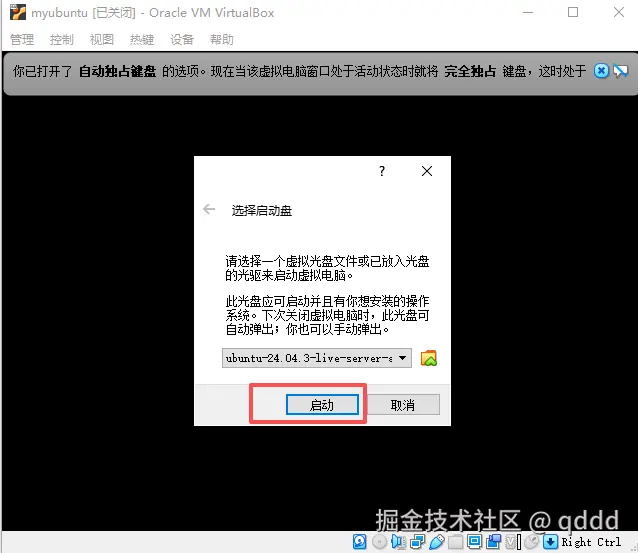Click the keyboard capture arrow icon

(550, 542)
